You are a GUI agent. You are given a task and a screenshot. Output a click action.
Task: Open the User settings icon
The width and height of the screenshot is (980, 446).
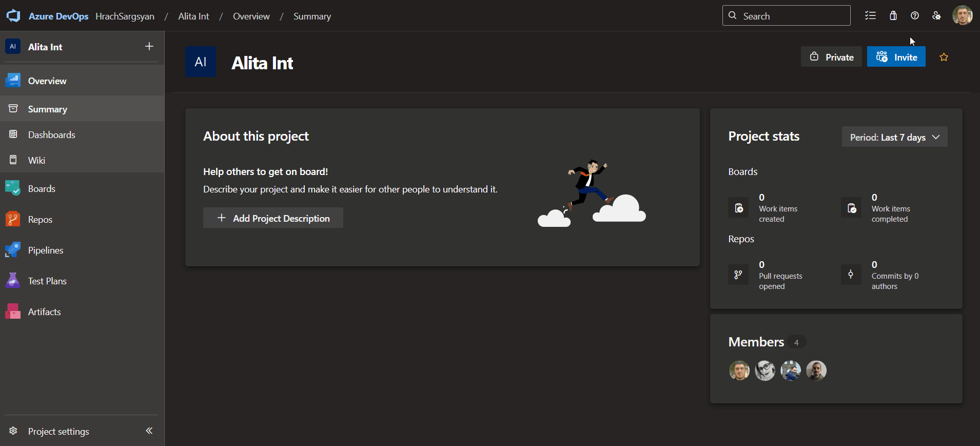[x=936, y=15]
